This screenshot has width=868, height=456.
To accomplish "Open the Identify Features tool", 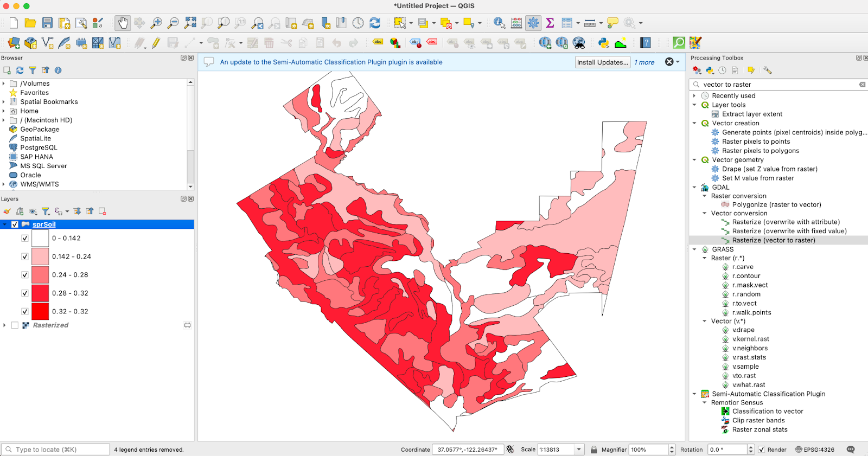I will pyautogui.click(x=499, y=23).
